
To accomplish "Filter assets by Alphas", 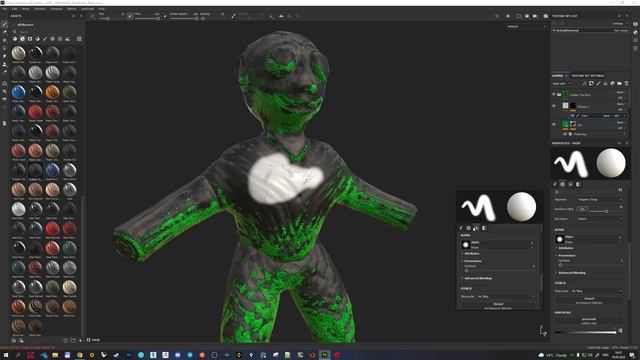I will pyautogui.click(x=52, y=39).
